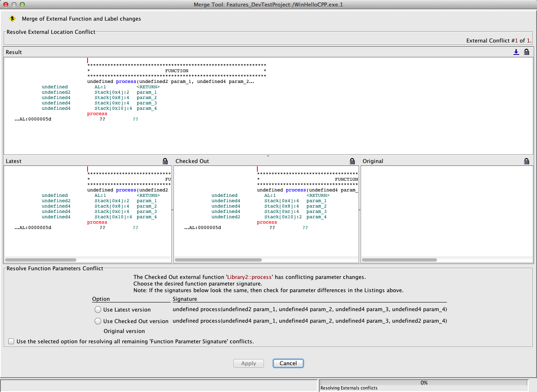Toggle the lock icon in the Result panel
The height and width of the screenshot is (392, 537).
(x=526, y=52)
